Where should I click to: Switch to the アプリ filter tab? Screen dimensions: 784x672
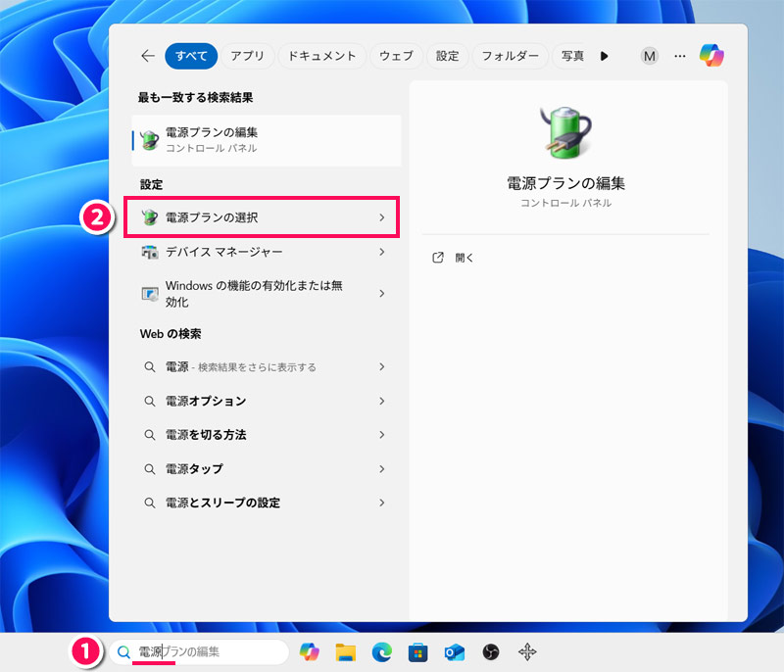[247, 56]
